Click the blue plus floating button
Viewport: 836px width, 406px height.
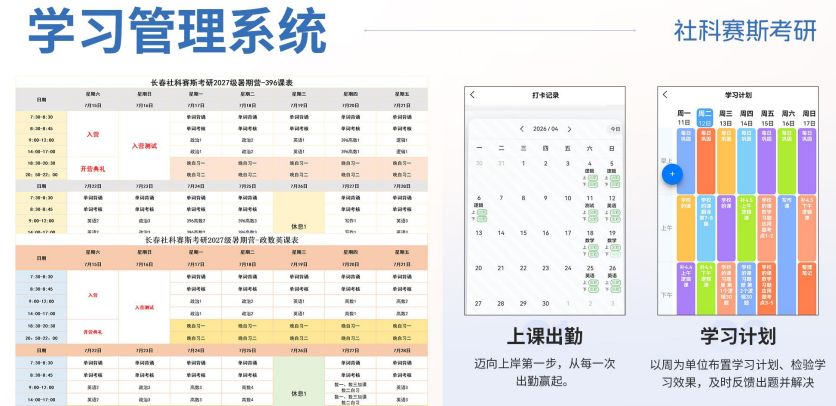[x=672, y=174]
